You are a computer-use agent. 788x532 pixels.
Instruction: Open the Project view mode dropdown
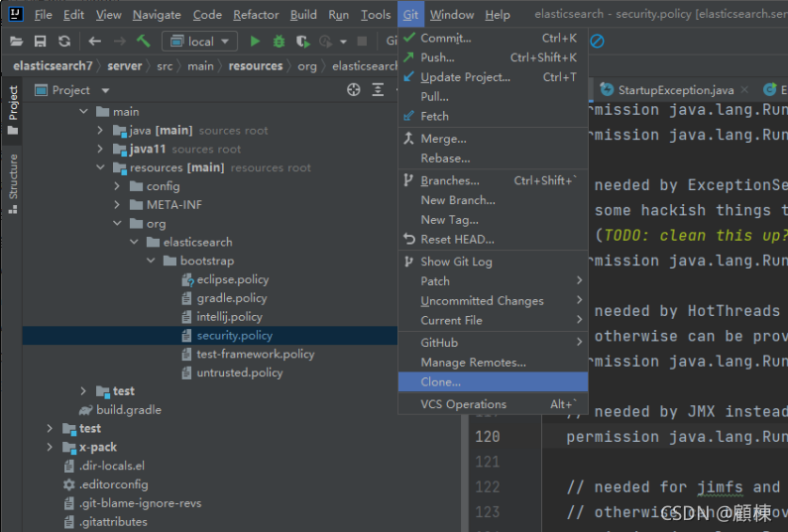[x=105, y=90]
